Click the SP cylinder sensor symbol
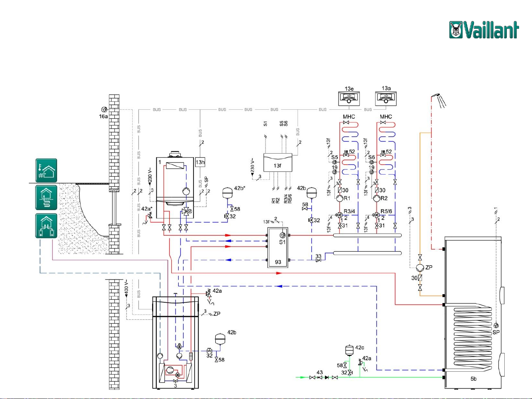The width and height of the screenshot is (532, 399). 496,326
